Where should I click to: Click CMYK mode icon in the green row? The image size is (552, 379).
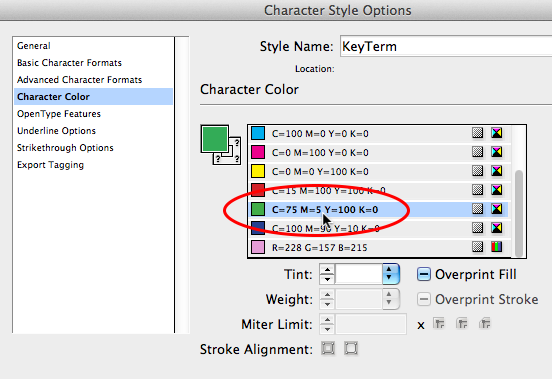(x=497, y=209)
